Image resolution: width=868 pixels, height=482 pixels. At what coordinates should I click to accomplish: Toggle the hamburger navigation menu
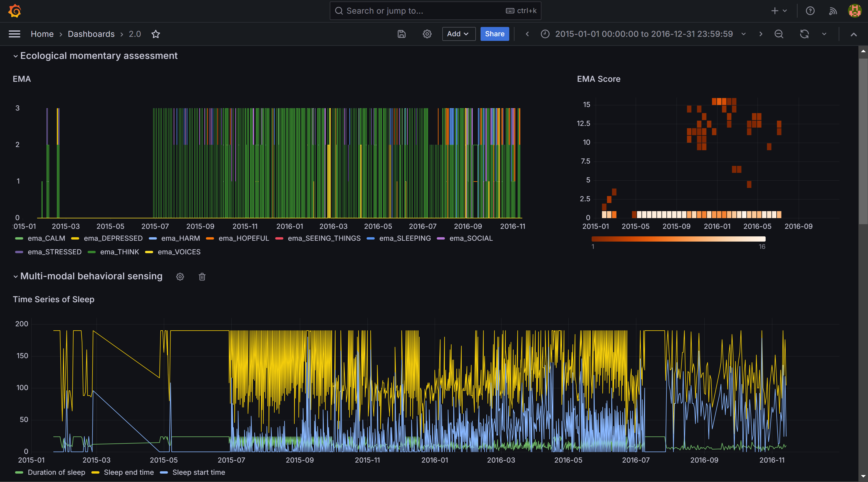point(15,34)
